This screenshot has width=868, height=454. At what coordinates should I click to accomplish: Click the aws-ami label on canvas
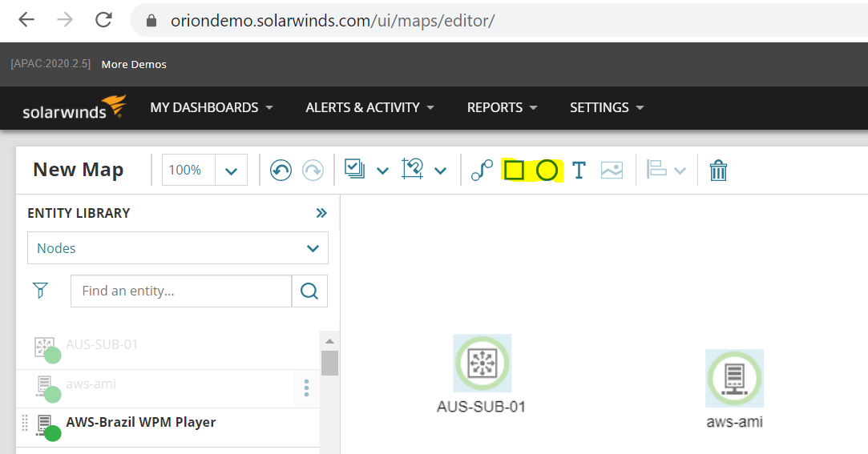coord(735,422)
